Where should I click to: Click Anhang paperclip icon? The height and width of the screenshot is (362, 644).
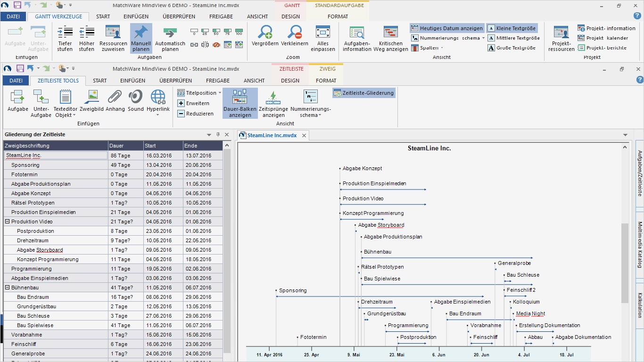[115, 98]
